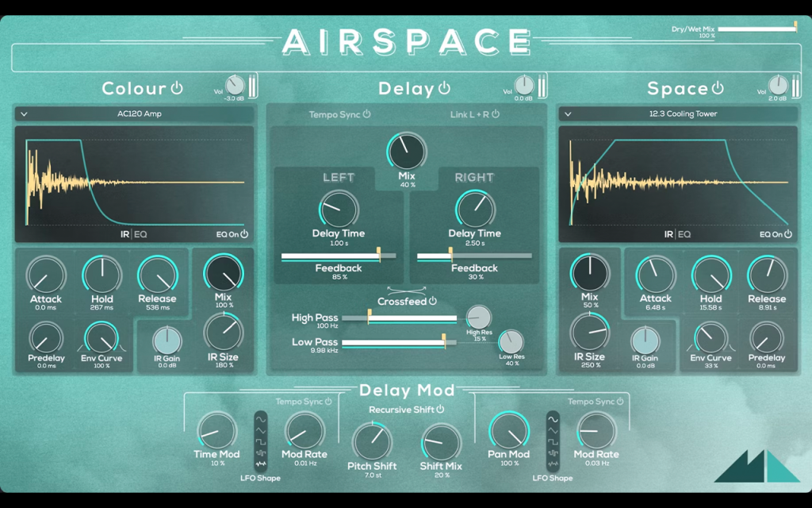Click the Shift Mix knob

(x=441, y=442)
